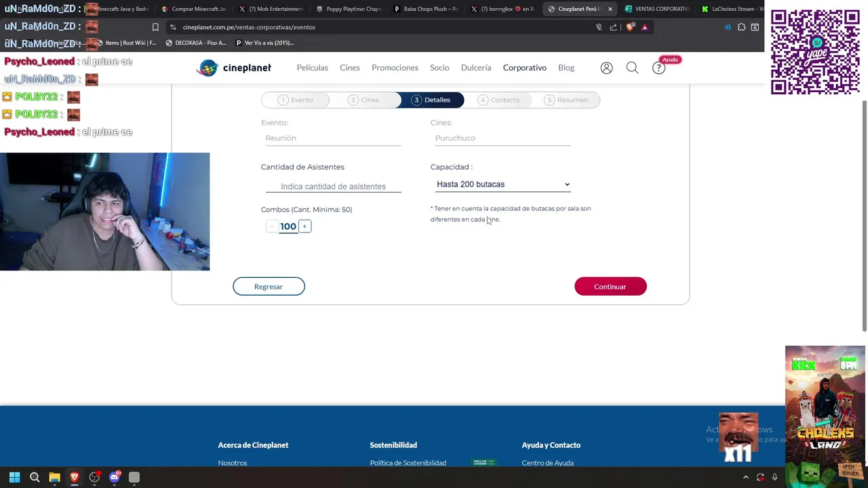
Task: Open the Corporativo menu
Action: 524,68
